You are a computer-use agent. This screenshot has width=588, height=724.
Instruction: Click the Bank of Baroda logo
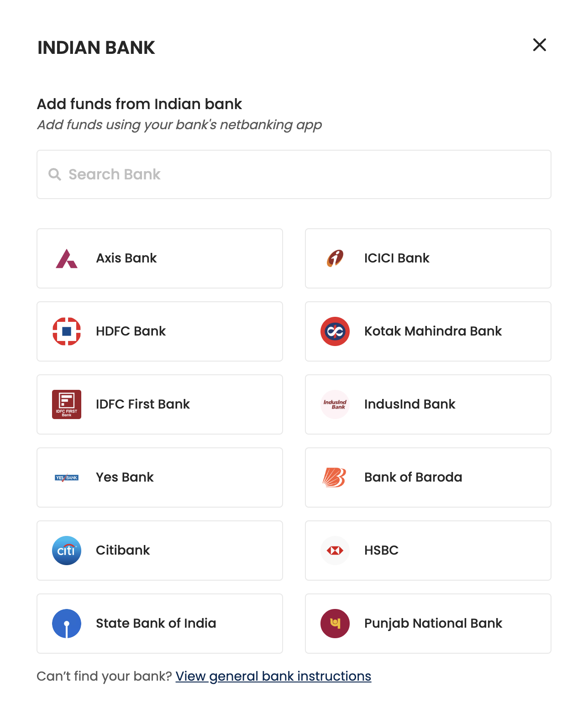pyautogui.click(x=334, y=477)
